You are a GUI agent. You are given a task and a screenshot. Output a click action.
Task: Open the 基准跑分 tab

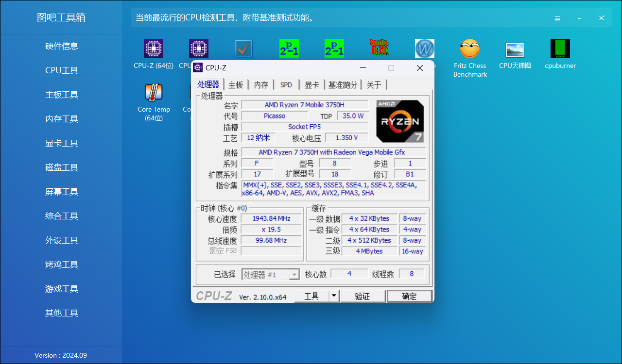tap(343, 84)
